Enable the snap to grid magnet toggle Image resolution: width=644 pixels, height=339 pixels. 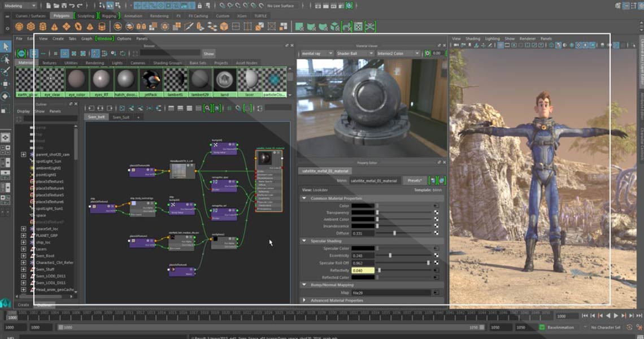pyautogui.click(x=238, y=108)
